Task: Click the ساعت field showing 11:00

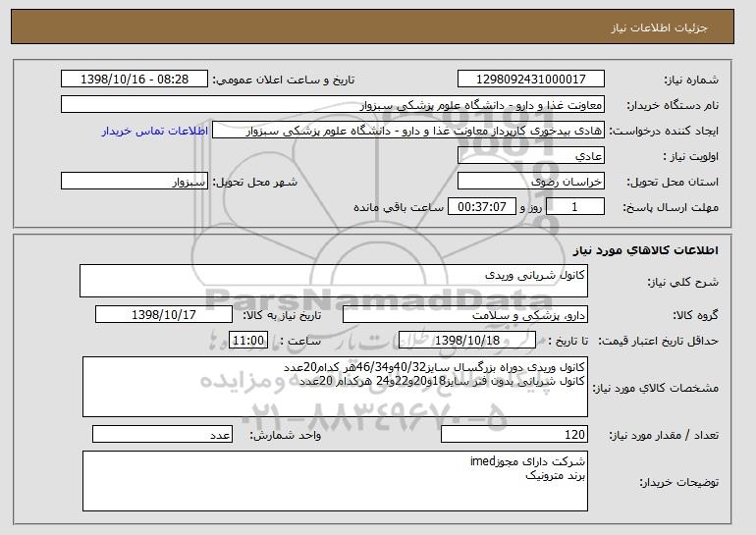Action: click(x=248, y=341)
